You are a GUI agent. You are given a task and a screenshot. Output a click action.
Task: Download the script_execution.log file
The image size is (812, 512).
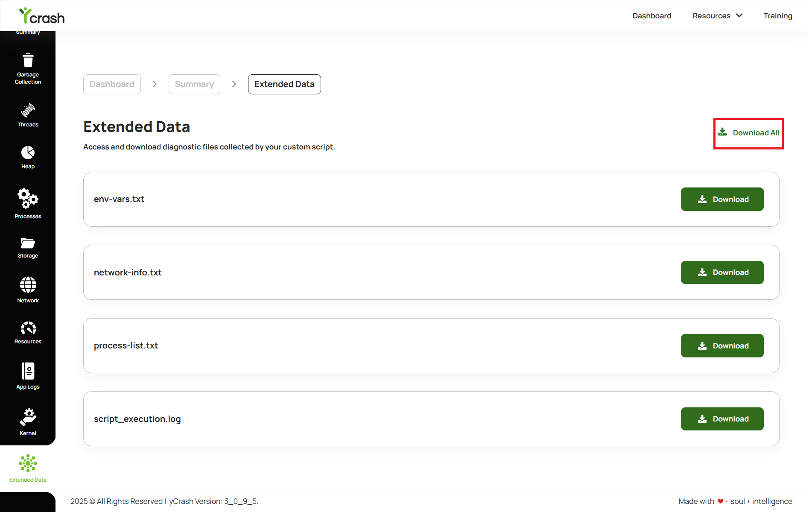tap(722, 419)
